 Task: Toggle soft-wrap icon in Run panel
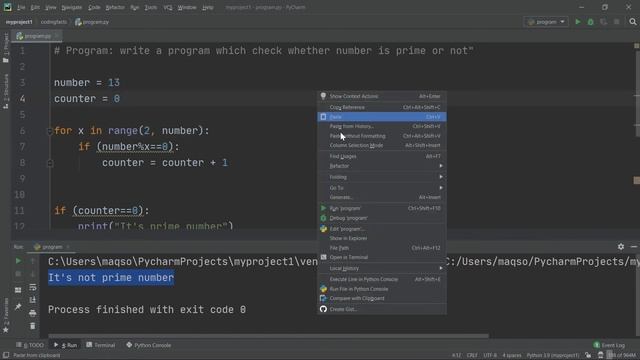(x=33, y=287)
